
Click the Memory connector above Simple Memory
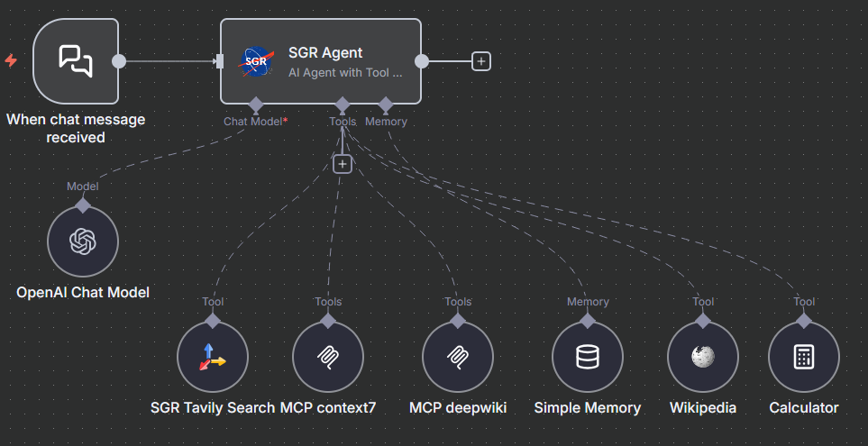click(588, 321)
